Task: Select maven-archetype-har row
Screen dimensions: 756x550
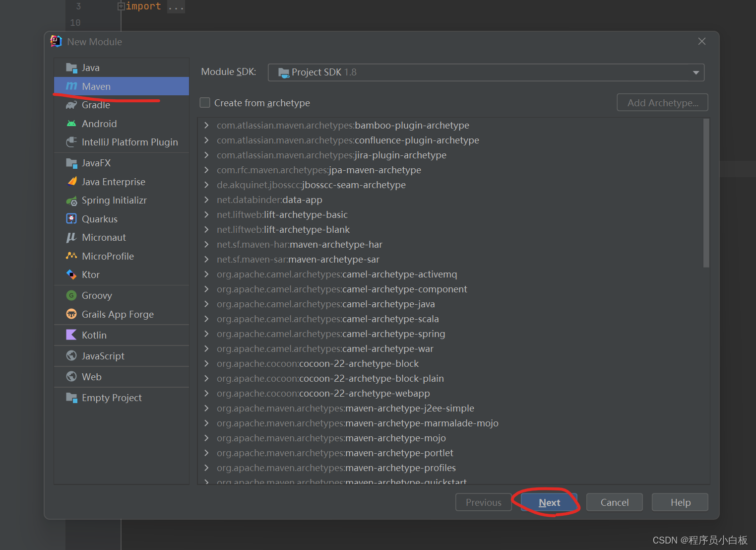Action: coord(450,244)
